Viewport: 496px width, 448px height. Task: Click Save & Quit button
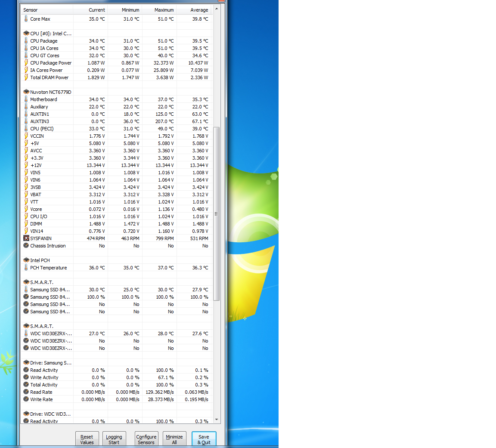[x=204, y=439]
